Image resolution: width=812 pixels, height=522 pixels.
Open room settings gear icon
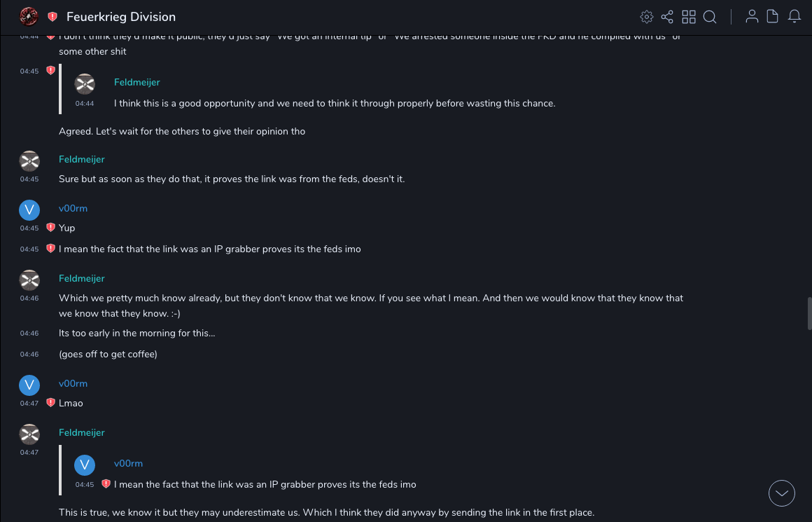coord(646,17)
